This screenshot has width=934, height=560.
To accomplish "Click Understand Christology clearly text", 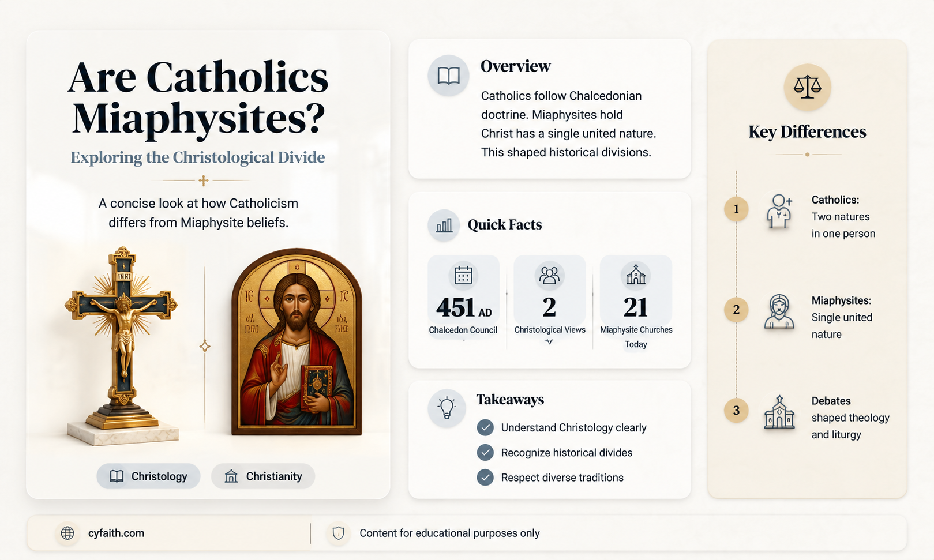I will pos(573,428).
